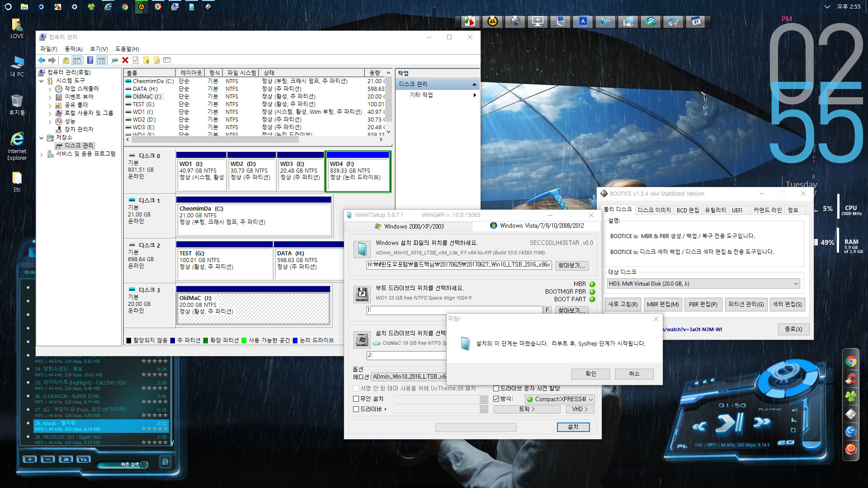This screenshot has height=488, width=868.
Task: Click the calendar 27 icon in top dock
Action: pos(696,21)
